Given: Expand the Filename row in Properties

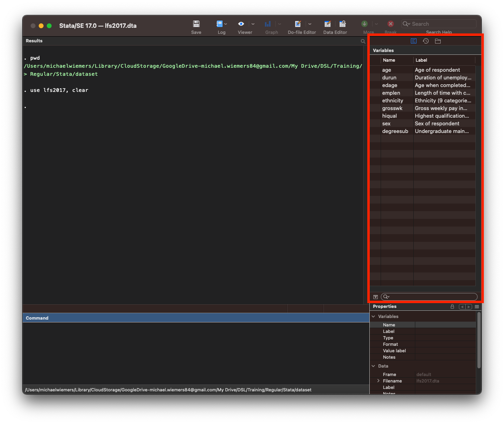Looking at the screenshot, I should click(378, 381).
